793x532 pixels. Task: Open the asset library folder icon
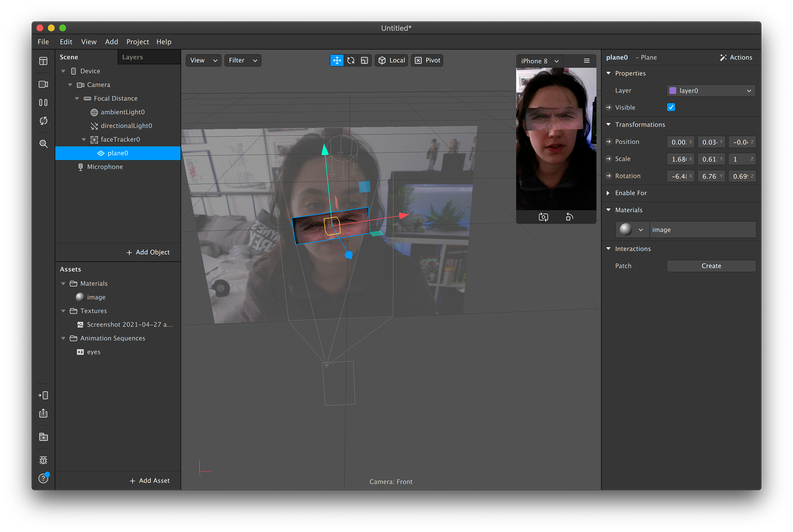click(x=43, y=437)
